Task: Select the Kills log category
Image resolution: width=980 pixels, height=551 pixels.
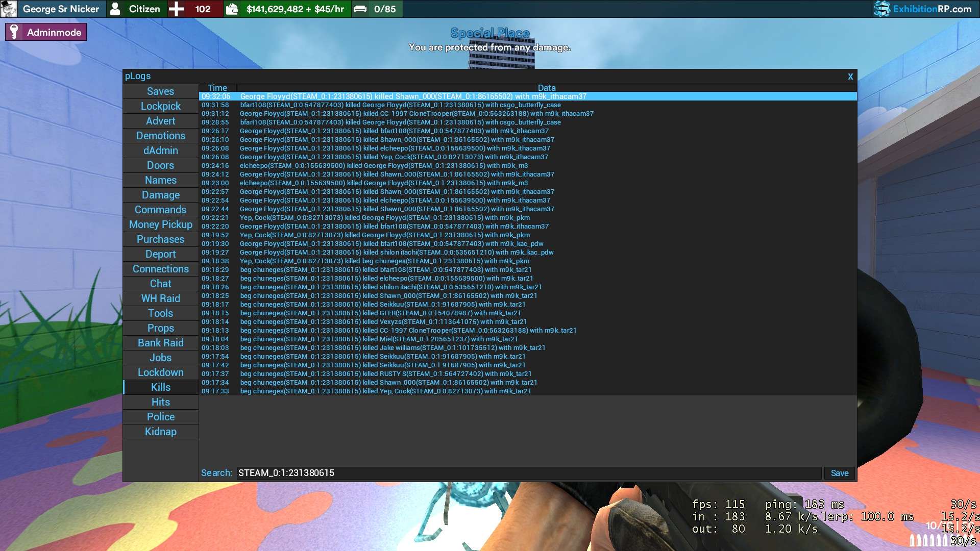Action: tap(161, 387)
